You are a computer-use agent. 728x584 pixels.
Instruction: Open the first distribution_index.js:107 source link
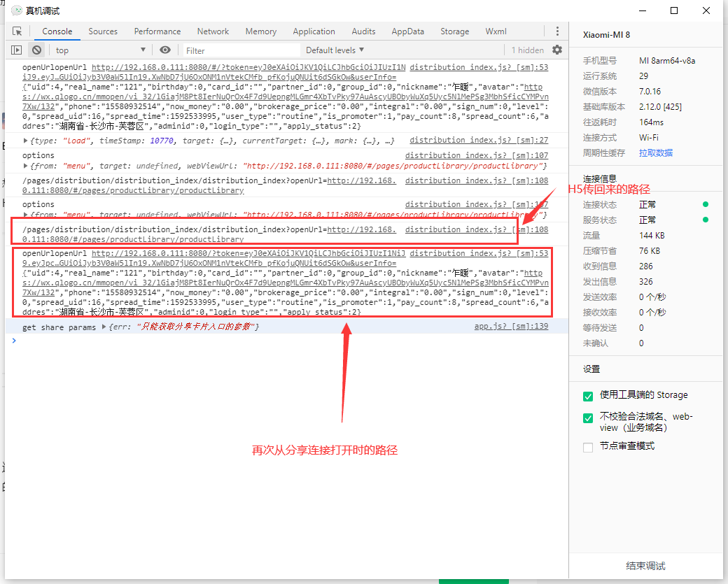477,155
